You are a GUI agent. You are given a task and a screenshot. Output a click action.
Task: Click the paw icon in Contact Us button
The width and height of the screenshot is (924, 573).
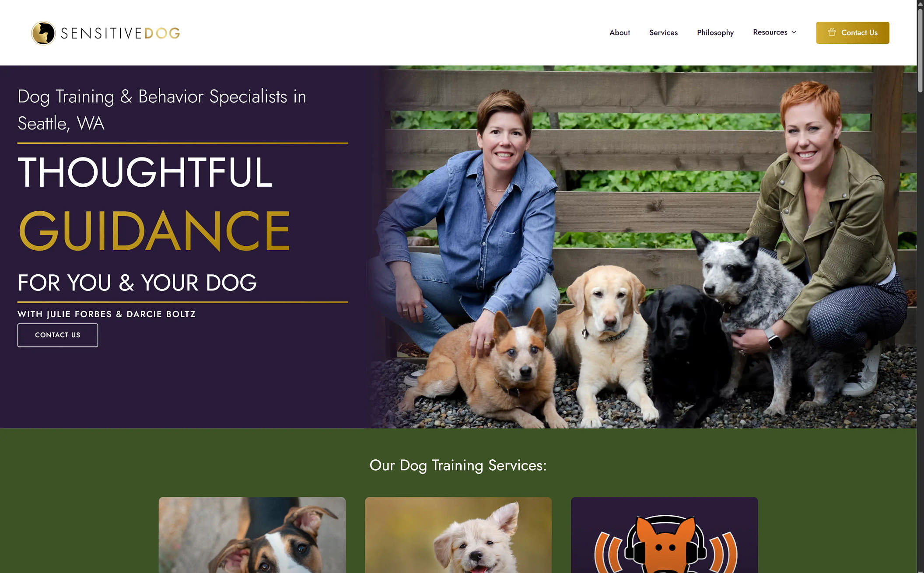tap(832, 32)
